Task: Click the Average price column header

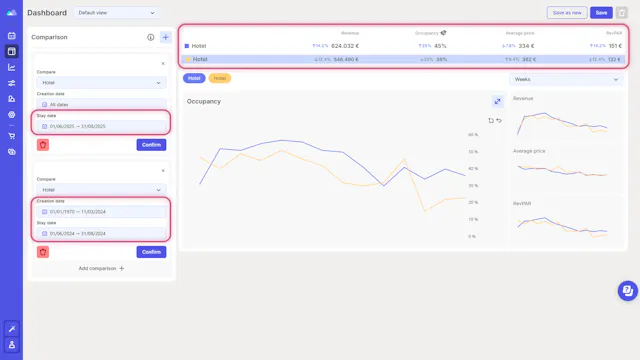Action: tap(520, 33)
